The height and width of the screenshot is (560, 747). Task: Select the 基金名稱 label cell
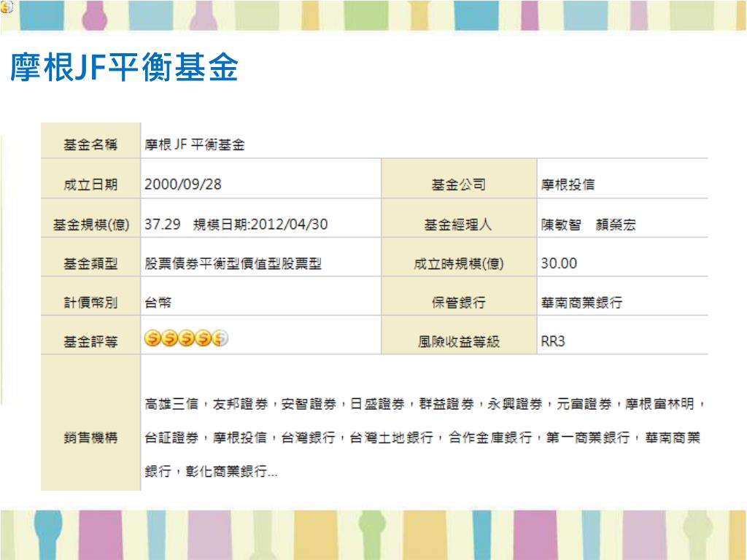point(90,141)
